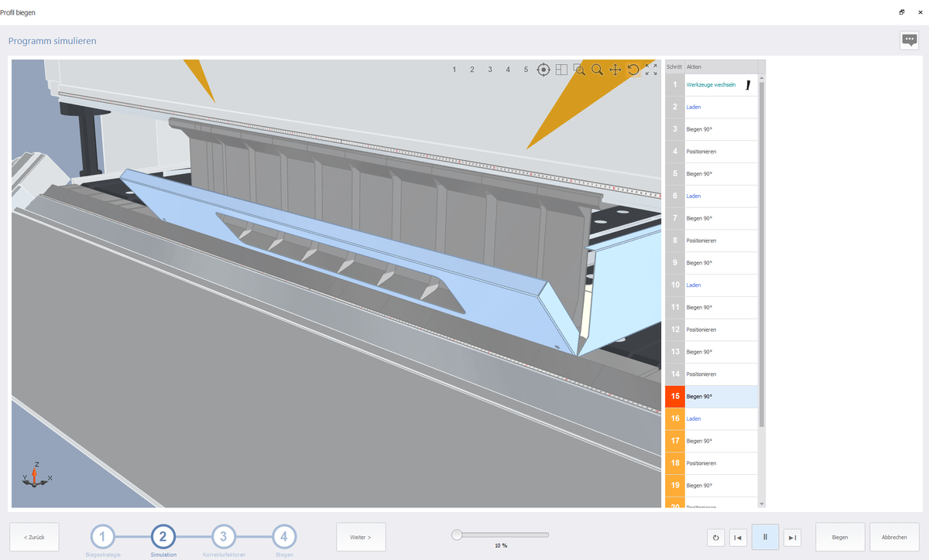The height and width of the screenshot is (560, 929).
Task: Pause the bending simulation
Action: (765, 537)
